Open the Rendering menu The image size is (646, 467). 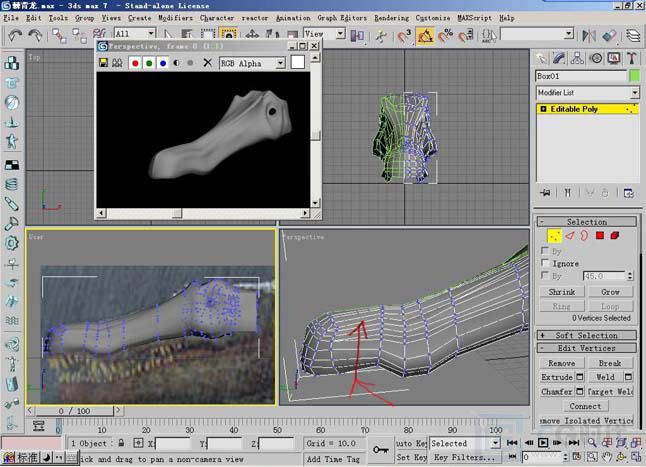pyautogui.click(x=391, y=18)
